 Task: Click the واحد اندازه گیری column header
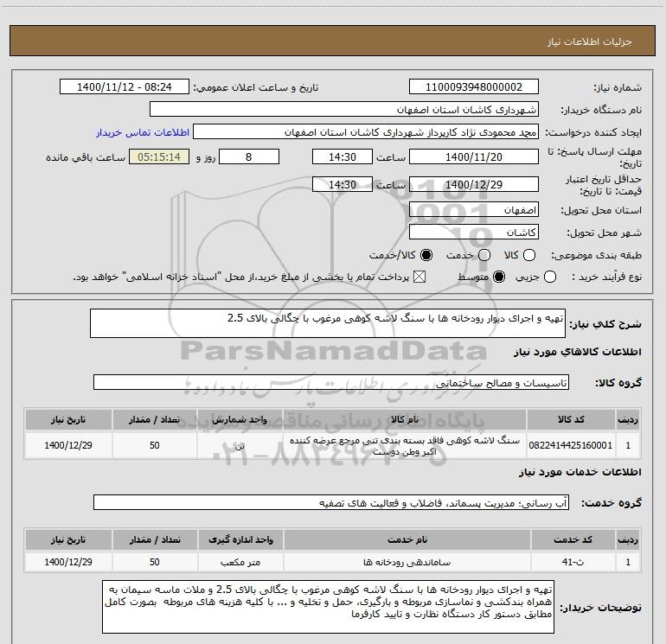(240, 539)
